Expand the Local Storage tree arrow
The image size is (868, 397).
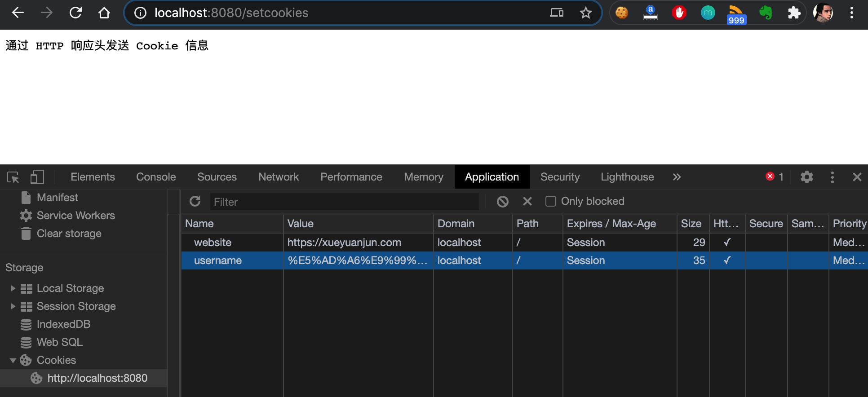point(13,288)
